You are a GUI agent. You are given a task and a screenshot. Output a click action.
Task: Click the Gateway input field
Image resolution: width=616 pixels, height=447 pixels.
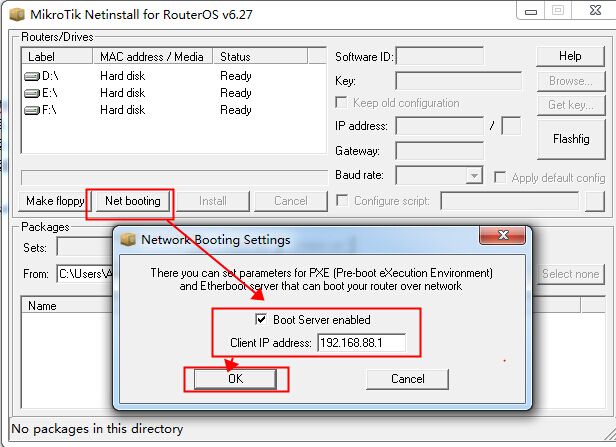click(440, 151)
